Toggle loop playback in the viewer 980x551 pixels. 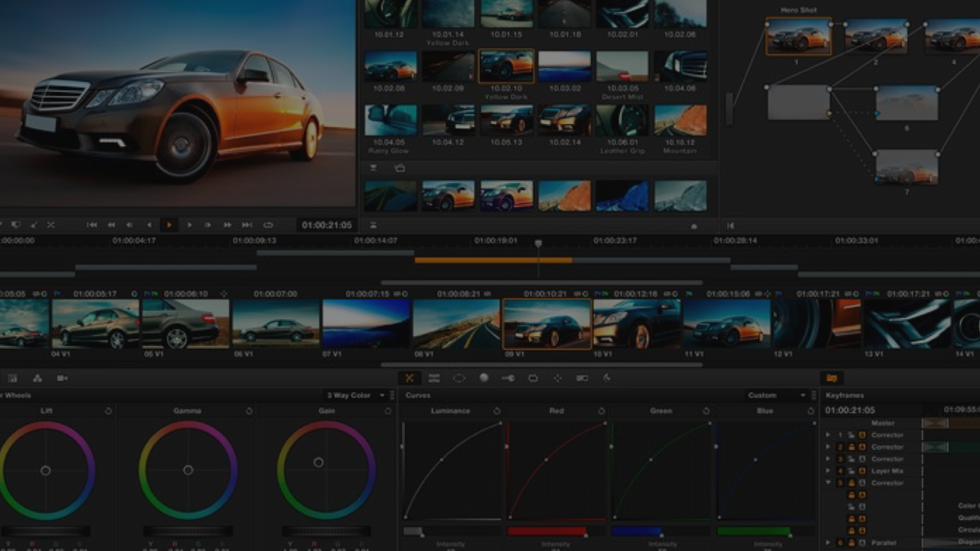click(268, 225)
